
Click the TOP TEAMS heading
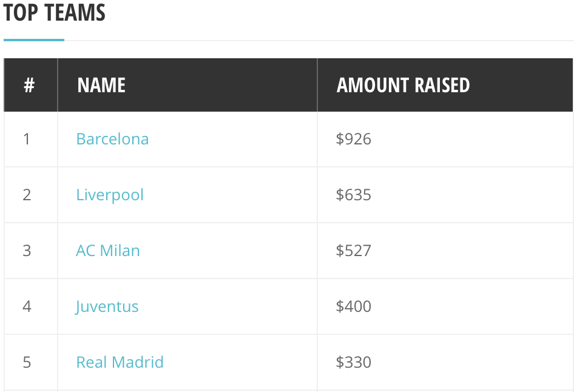click(54, 12)
